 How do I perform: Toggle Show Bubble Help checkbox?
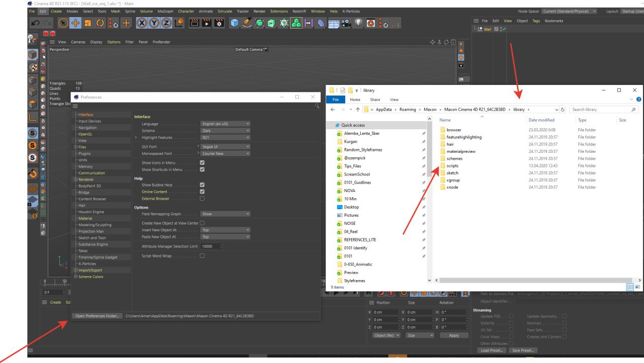tap(202, 185)
